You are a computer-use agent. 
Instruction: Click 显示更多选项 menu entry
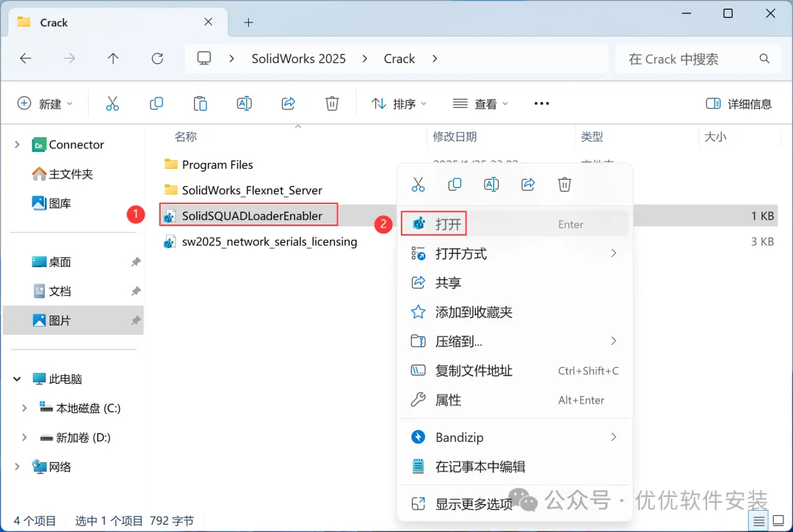pyautogui.click(x=514, y=503)
